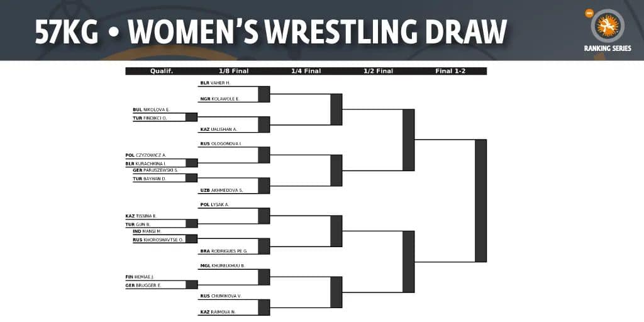Select wrestler NGR Kolawole E.

point(220,99)
